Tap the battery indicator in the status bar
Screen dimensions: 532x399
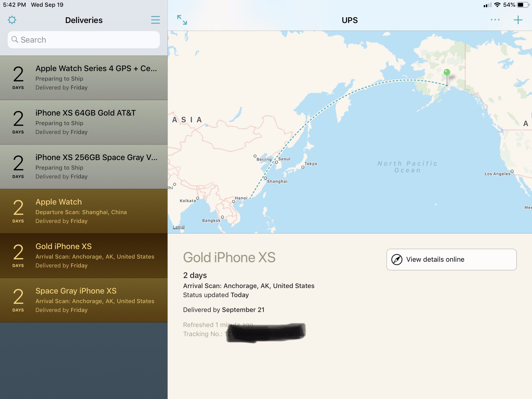[523, 5]
